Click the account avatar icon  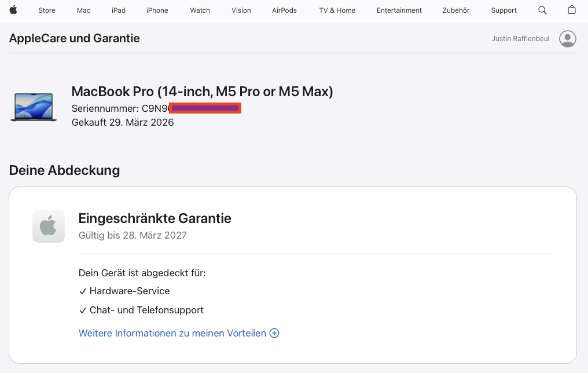(x=567, y=39)
